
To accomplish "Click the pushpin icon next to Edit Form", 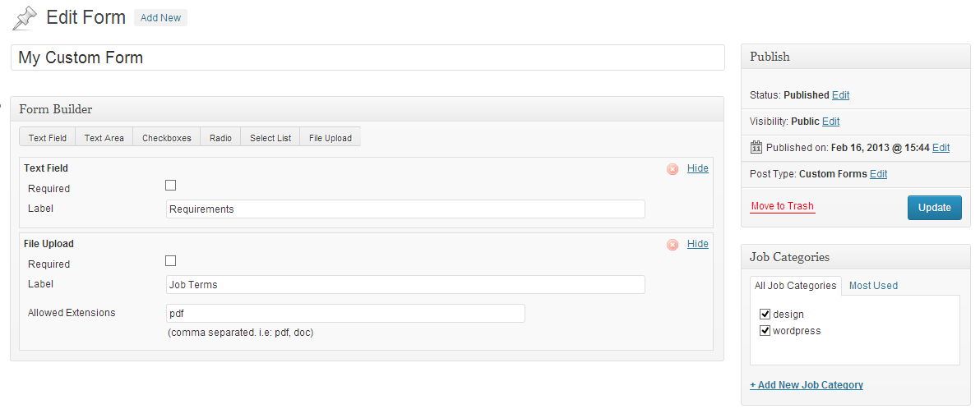I will click(25, 18).
